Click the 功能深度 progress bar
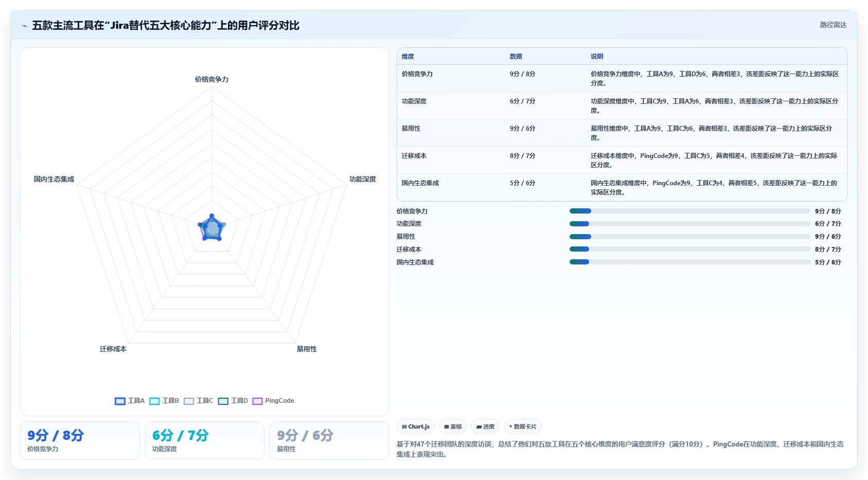Screen dimensions: 868x480 pos(690,224)
